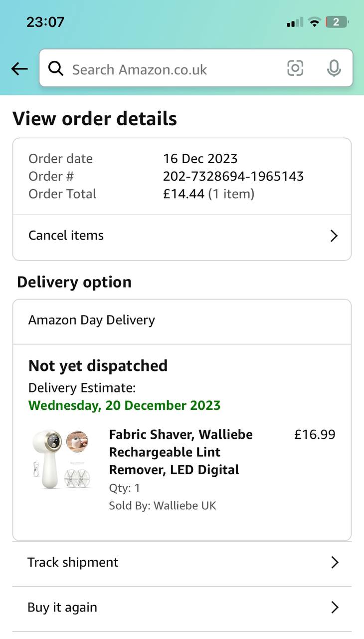Tap the Wi-Fi status icon
The image size is (364, 639).
point(314,22)
